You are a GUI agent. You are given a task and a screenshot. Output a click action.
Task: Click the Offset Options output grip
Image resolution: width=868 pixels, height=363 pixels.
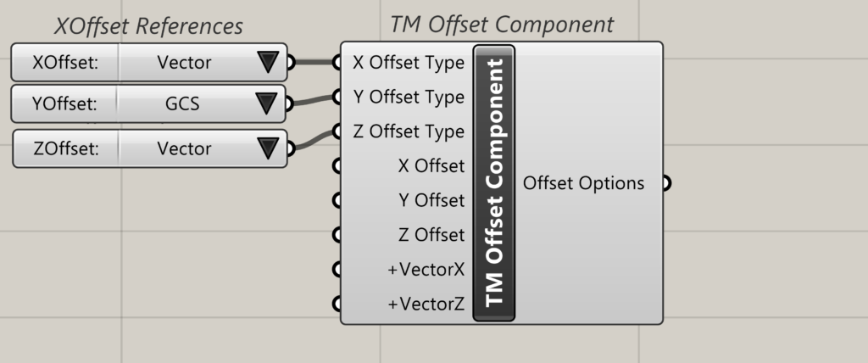tap(666, 182)
